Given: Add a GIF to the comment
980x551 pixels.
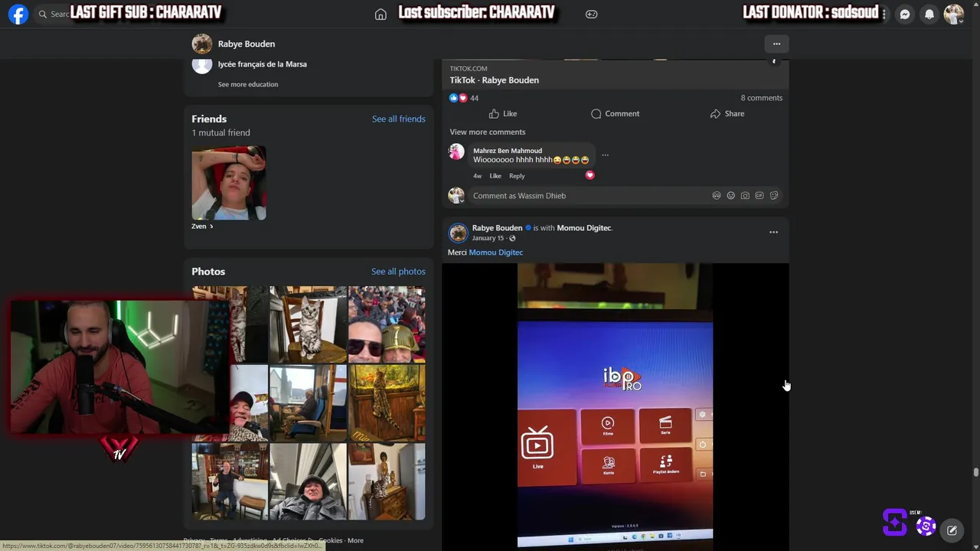Looking at the screenshot, I should [759, 196].
